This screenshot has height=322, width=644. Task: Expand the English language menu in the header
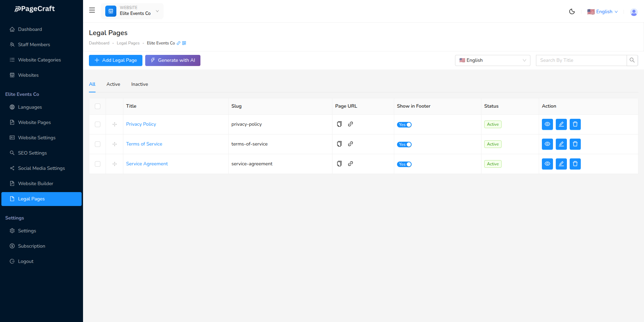(x=603, y=11)
